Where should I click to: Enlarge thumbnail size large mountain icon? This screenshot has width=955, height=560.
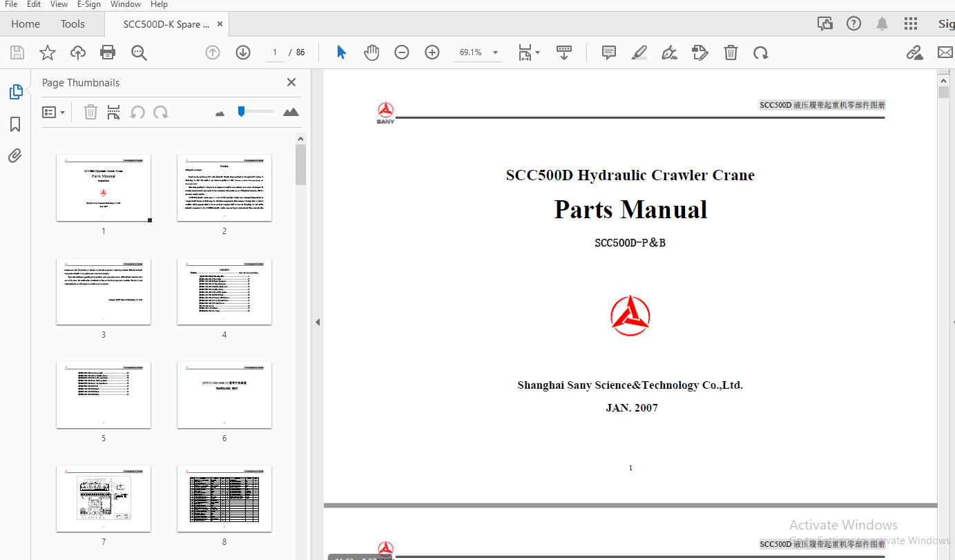click(x=291, y=112)
